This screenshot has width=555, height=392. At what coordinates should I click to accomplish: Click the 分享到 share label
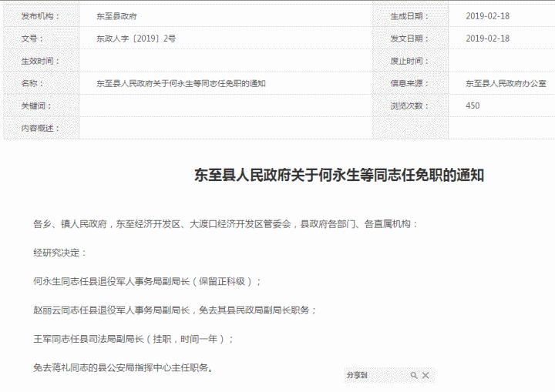(357, 375)
